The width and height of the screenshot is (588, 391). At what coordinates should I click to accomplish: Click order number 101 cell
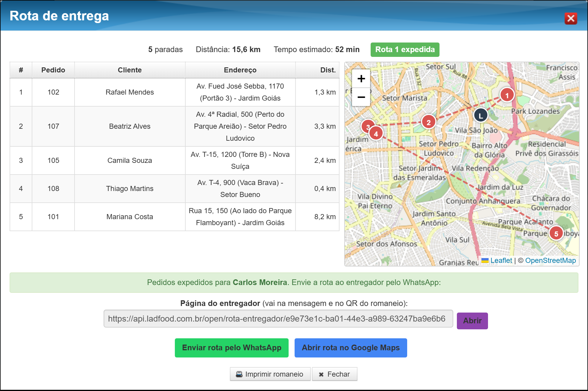pos(53,217)
